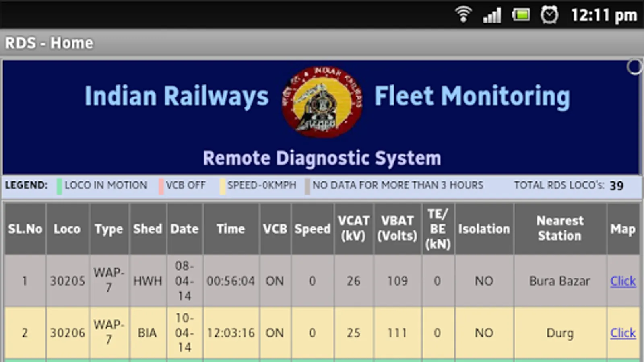644x362 pixels.
Task: Click the LEGEND: label
Action: [x=26, y=185]
